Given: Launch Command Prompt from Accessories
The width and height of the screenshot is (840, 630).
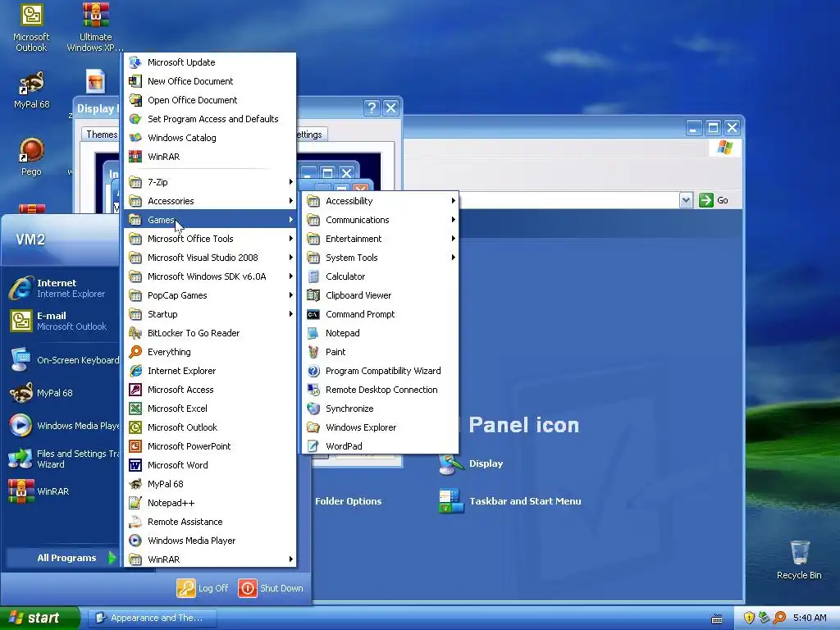Looking at the screenshot, I should pyautogui.click(x=381, y=314).
